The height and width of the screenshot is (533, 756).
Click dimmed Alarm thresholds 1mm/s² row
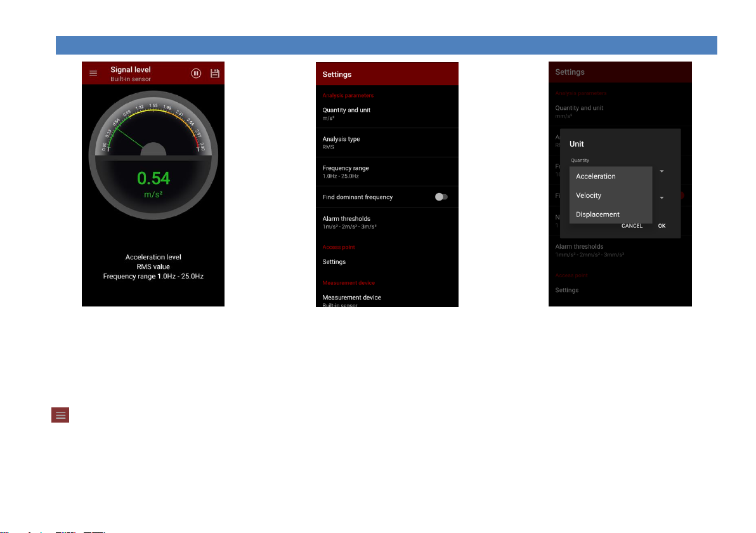620,251
